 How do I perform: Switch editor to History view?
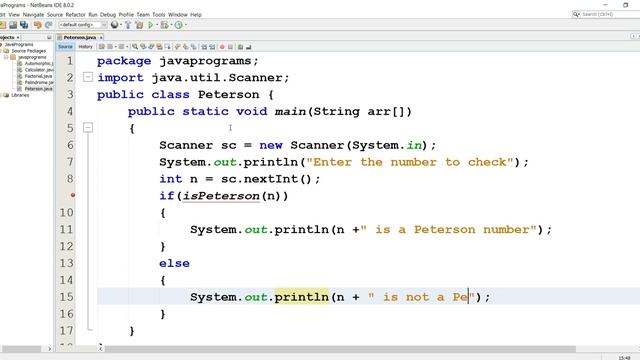click(85, 47)
